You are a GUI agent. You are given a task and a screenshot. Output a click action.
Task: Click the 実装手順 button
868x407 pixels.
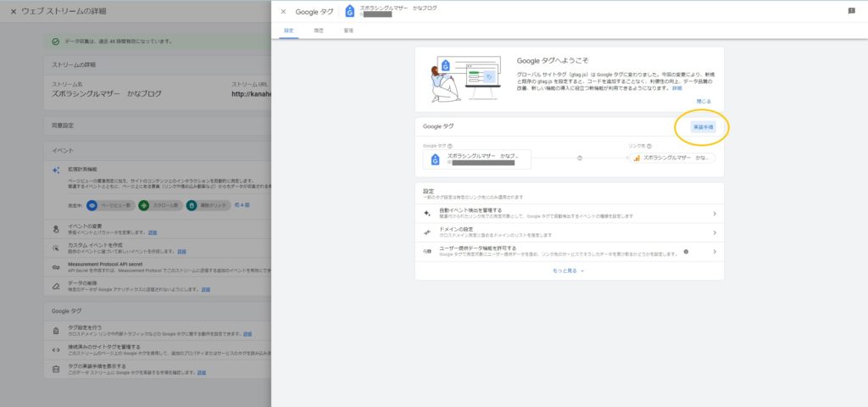(703, 126)
